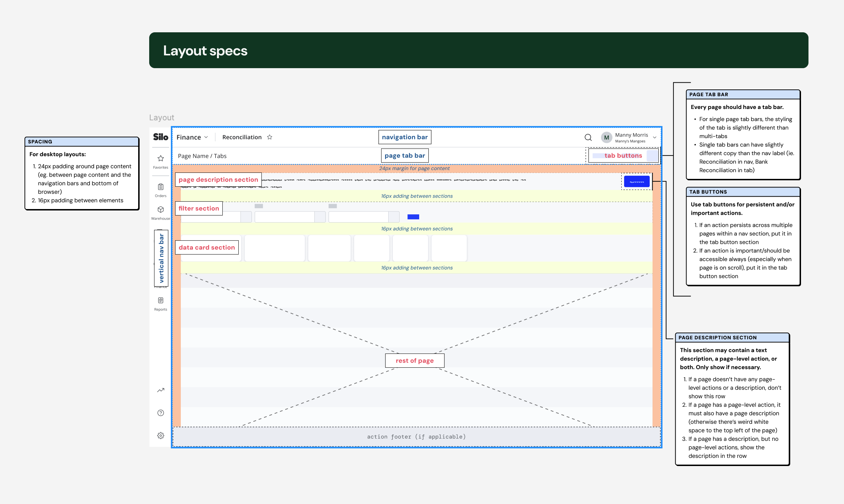Click the Silo logo

click(161, 137)
